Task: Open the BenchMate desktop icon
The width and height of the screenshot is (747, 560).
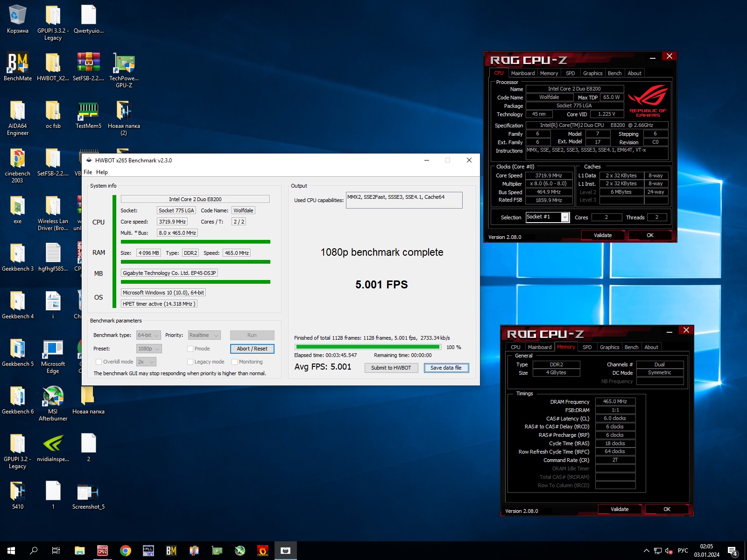Action: click(18, 67)
